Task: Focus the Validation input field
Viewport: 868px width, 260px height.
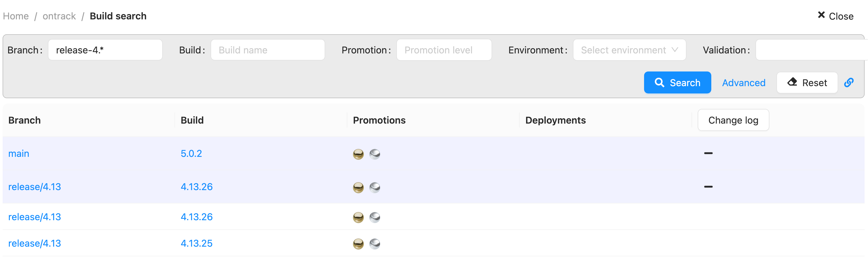Action: click(811, 50)
